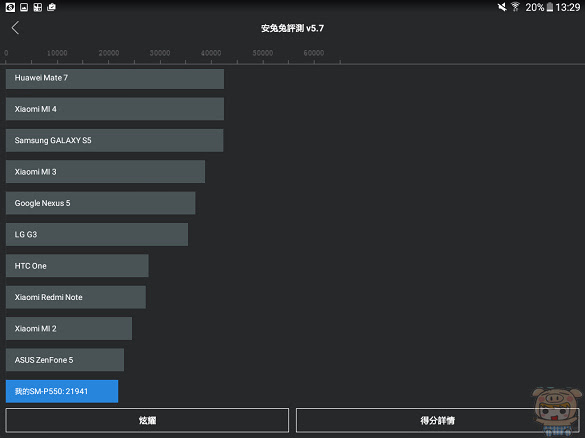Tap the fourth status bar notification icon

tap(51, 7)
